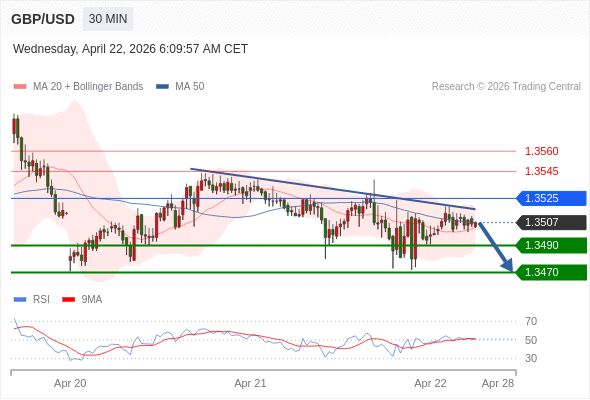Click the 1.3560 resistance level label
The height and width of the screenshot is (400, 590).
(541, 151)
